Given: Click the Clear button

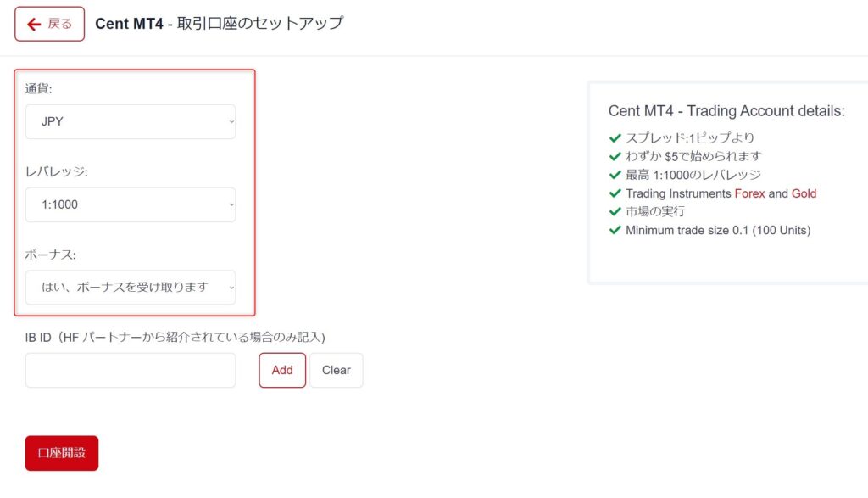Looking at the screenshot, I should point(336,370).
